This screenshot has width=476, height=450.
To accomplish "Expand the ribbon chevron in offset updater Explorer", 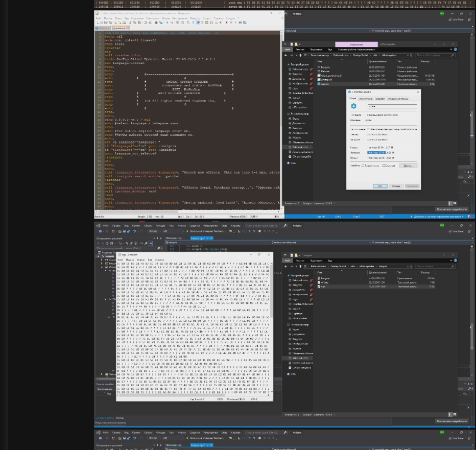I will pyautogui.click(x=451, y=50).
